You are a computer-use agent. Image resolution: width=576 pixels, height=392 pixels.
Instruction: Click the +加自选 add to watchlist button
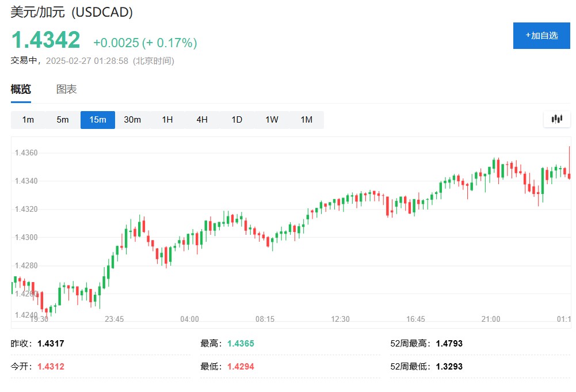click(x=541, y=35)
